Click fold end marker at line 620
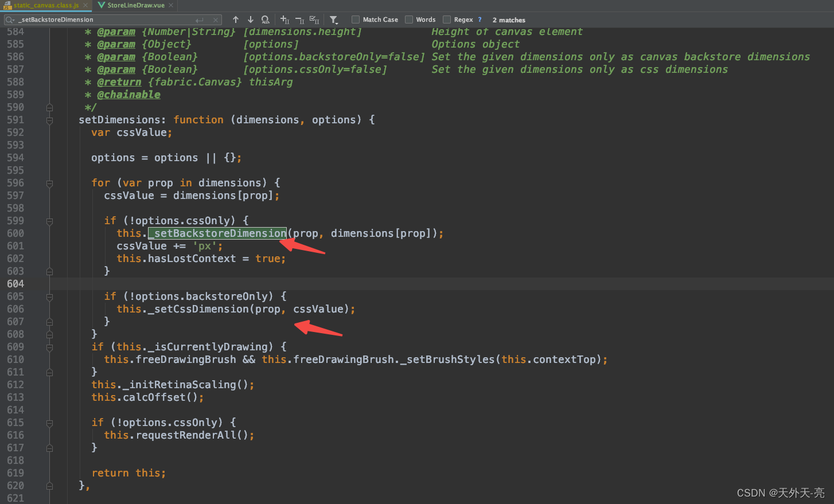The width and height of the screenshot is (834, 504). pyautogui.click(x=49, y=486)
